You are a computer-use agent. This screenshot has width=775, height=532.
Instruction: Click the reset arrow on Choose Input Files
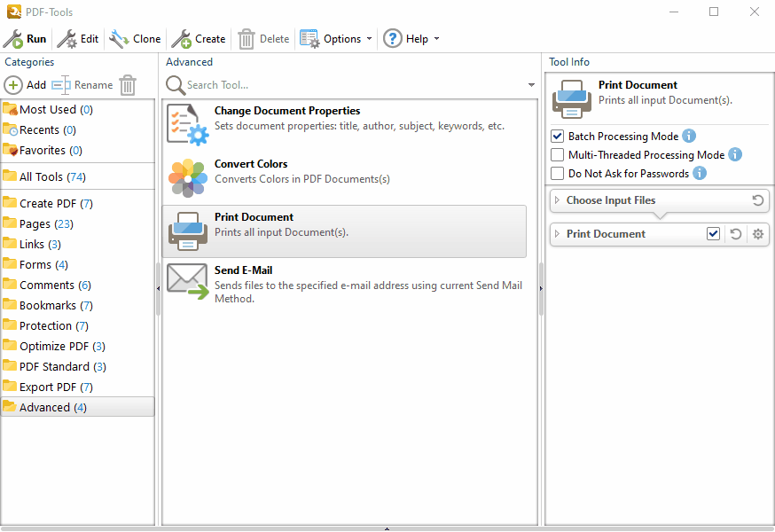758,200
